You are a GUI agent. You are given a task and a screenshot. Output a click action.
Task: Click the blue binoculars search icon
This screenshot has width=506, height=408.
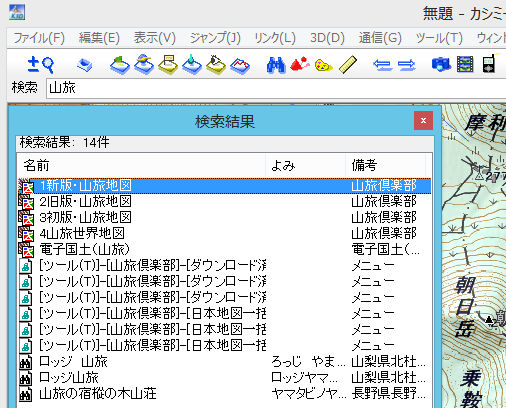point(276,65)
